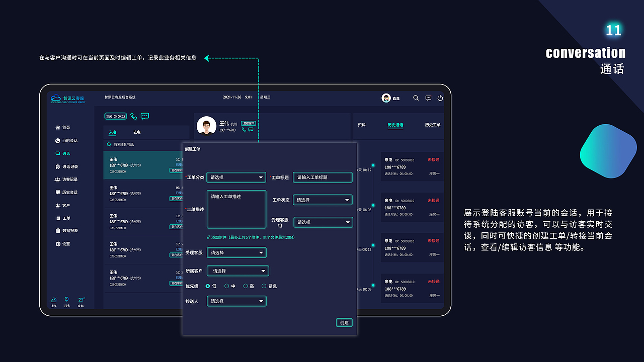This screenshot has width=644, height=362.
Task: Open 数据报表 in the sidebar
Action: 66,231
